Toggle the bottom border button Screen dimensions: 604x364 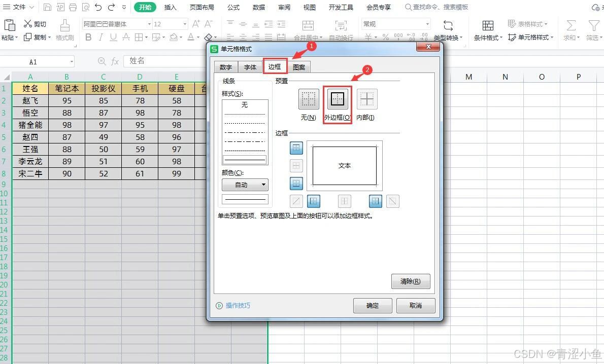296,183
